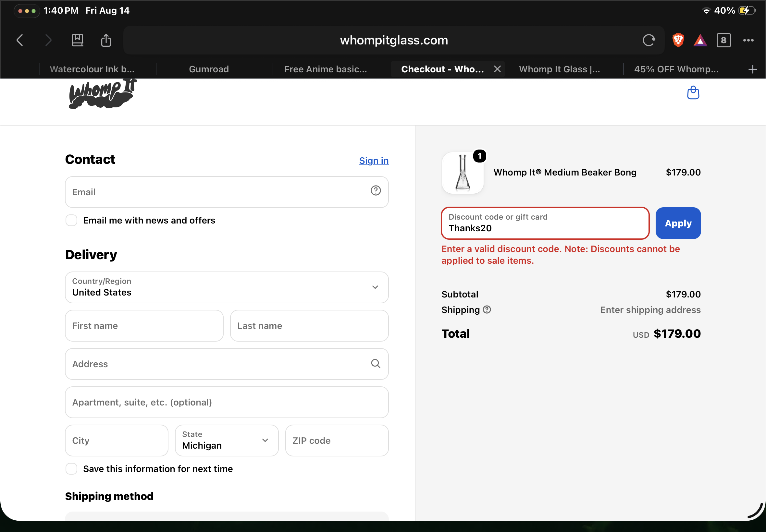Click the Whomp It® Medium Beaker Bong name
Screen dimensions: 766x532
point(565,172)
